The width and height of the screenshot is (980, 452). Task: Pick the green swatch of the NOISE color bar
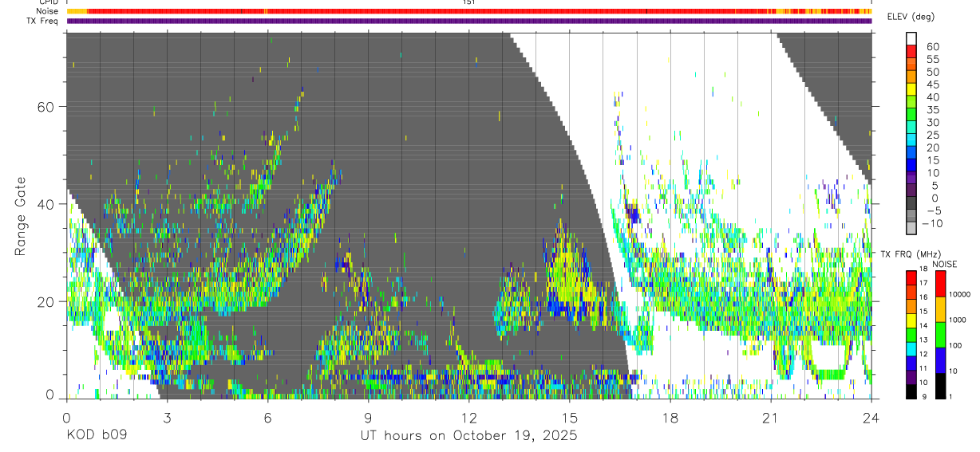click(940, 335)
